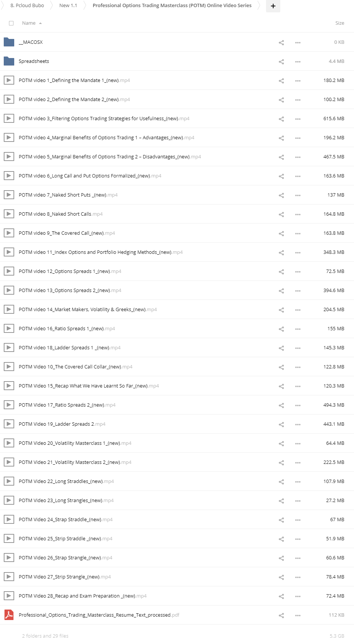Click video icon for Ladder Spreads 2
The width and height of the screenshot is (354, 644).
pyautogui.click(x=9, y=424)
